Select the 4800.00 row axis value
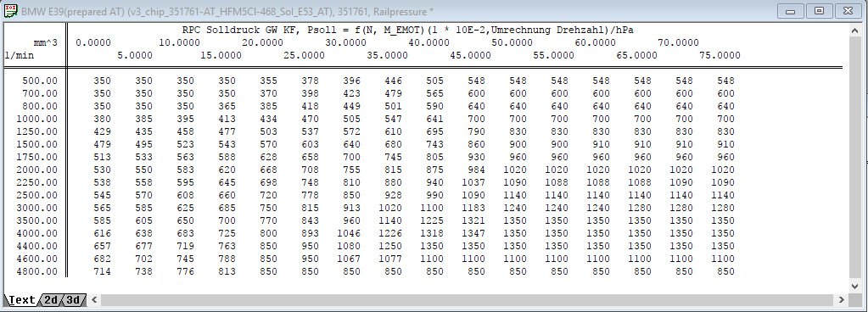Image resolution: width=868 pixels, height=312 pixels. (37, 271)
